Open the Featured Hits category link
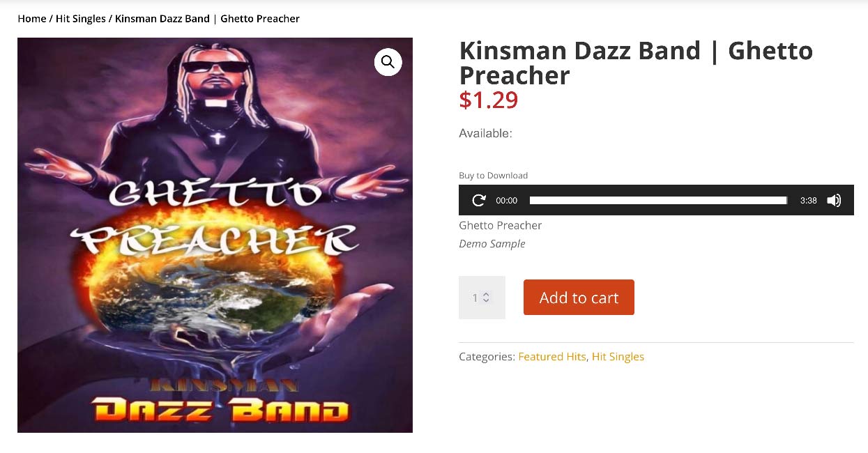 point(552,356)
